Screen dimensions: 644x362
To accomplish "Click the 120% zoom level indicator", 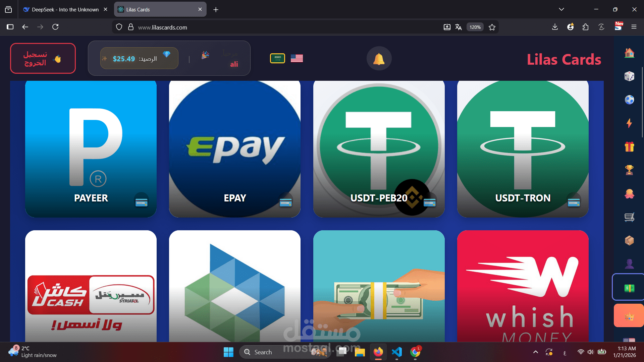I will click(x=475, y=27).
